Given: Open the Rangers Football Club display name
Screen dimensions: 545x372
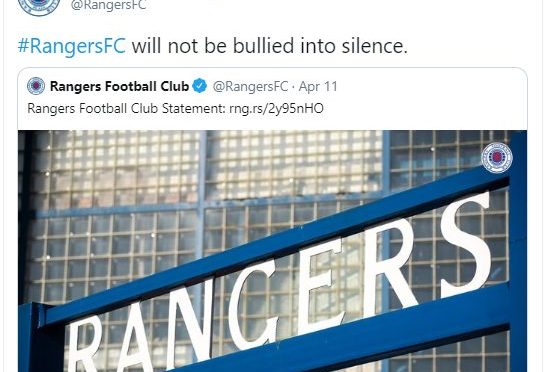Looking at the screenshot, I should pos(119,86).
